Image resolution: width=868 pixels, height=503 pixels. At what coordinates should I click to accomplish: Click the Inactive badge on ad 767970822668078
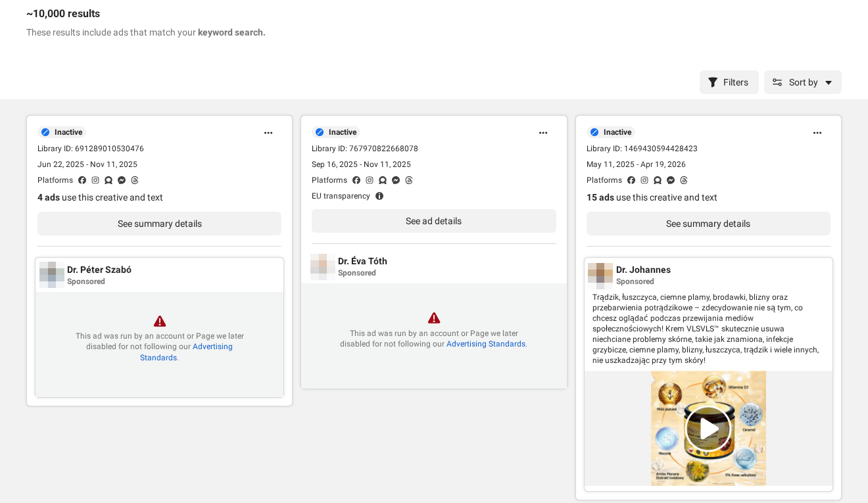(x=337, y=132)
